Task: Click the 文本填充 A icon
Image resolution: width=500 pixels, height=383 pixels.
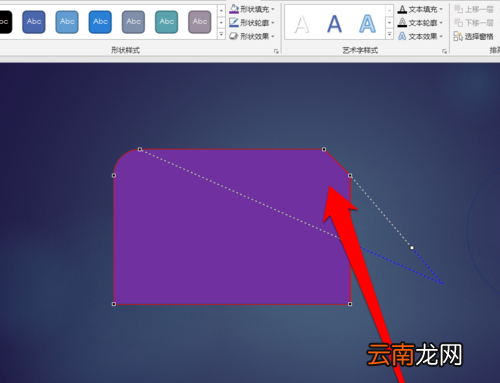Action: pyautogui.click(x=402, y=9)
